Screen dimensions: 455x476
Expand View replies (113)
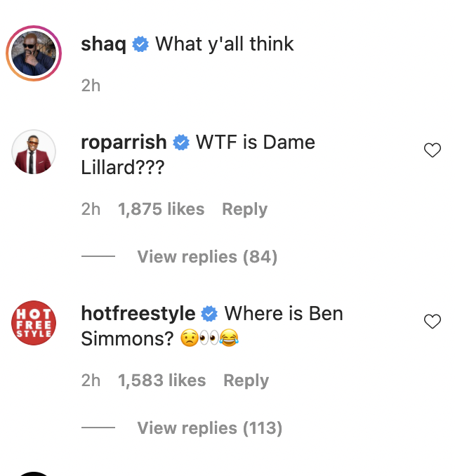pyautogui.click(x=209, y=428)
